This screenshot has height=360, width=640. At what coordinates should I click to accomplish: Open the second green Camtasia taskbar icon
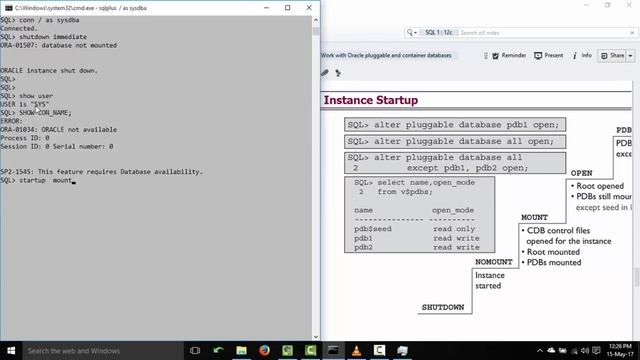pos(310,351)
